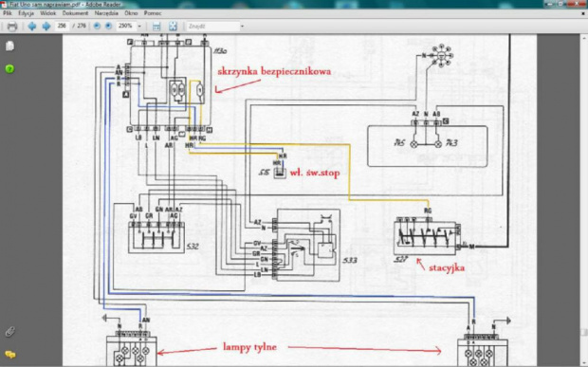Open the green help icon in sidebar
The image size is (588, 367).
9,69
